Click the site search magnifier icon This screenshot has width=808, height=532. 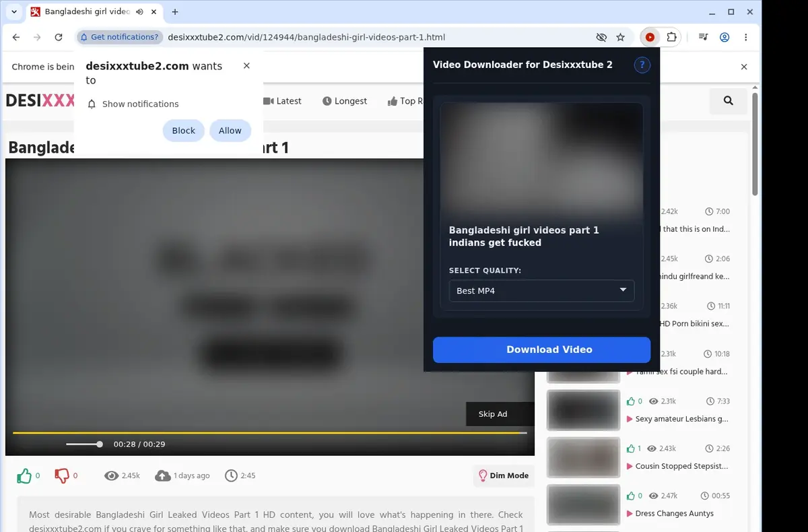click(729, 101)
